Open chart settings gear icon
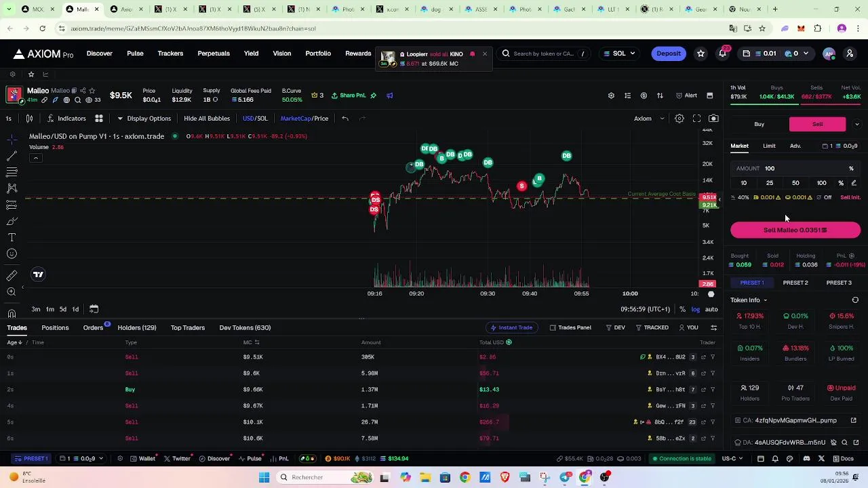This screenshot has height=488, width=868. [679, 119]
